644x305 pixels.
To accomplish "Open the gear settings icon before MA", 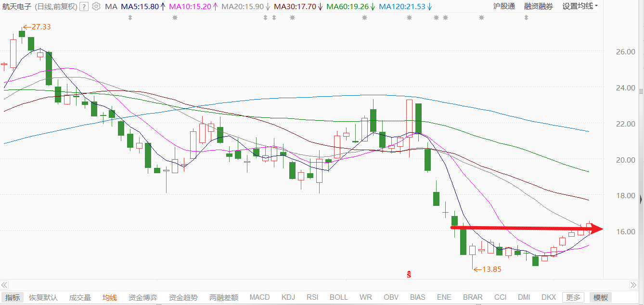I will (96, 6).
